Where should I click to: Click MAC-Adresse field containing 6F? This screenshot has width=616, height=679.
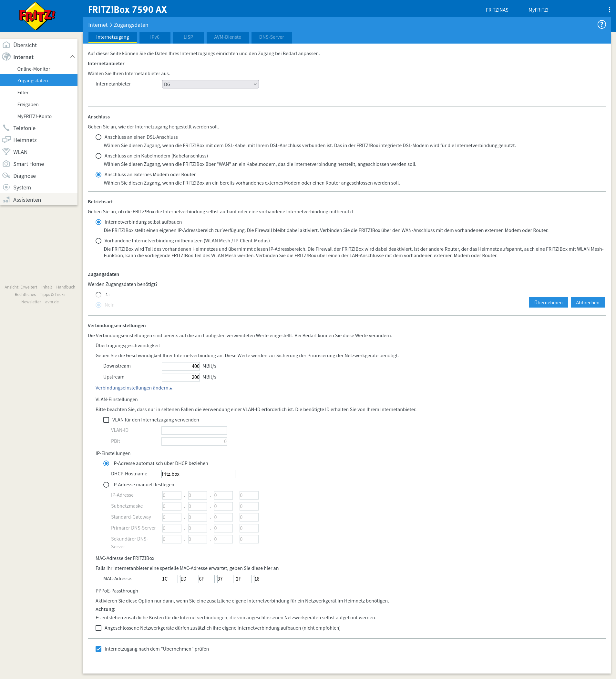click(x=207, y=579)
